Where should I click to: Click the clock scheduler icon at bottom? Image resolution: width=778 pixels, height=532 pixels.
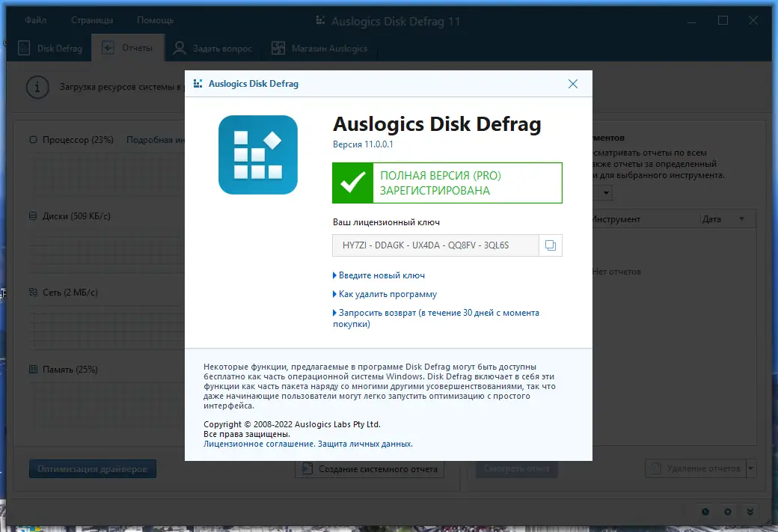[x=705, y=512]
